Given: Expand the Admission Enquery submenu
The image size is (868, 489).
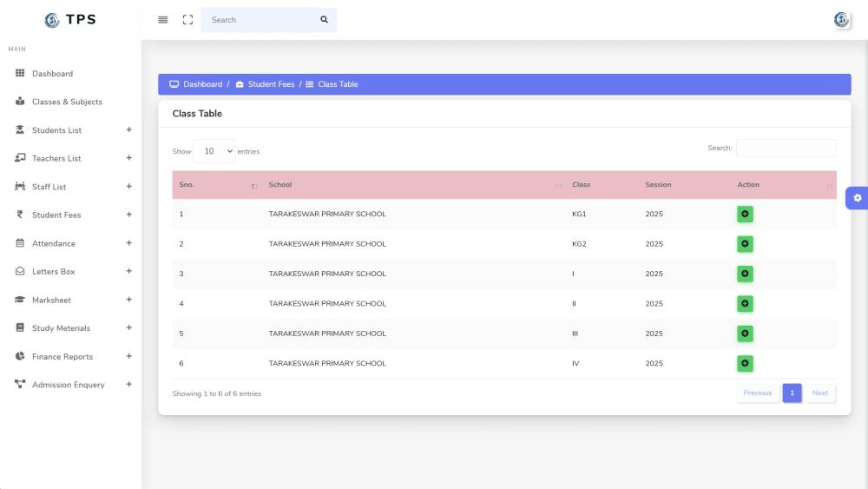Looking at the screenshot, I should (x=129, y=384).
